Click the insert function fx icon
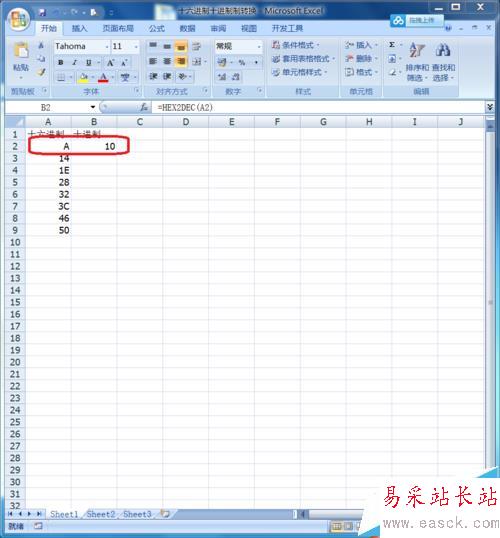Screen dimensions: 500x538 coord(144,107)
